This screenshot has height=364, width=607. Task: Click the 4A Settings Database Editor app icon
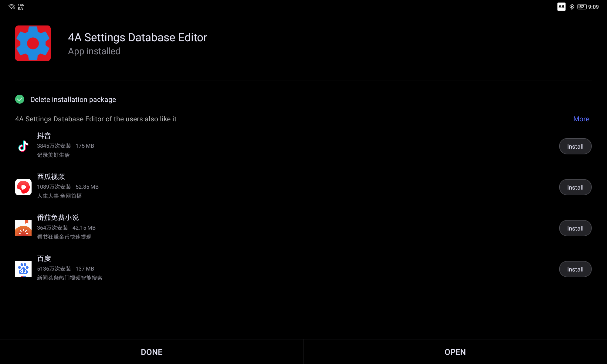click(x=33, y=43)
